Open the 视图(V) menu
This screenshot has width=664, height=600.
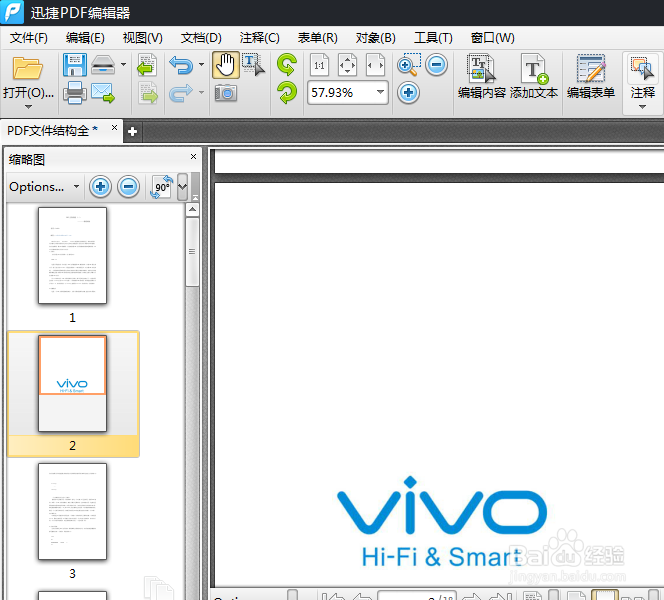tap(143, 38)
